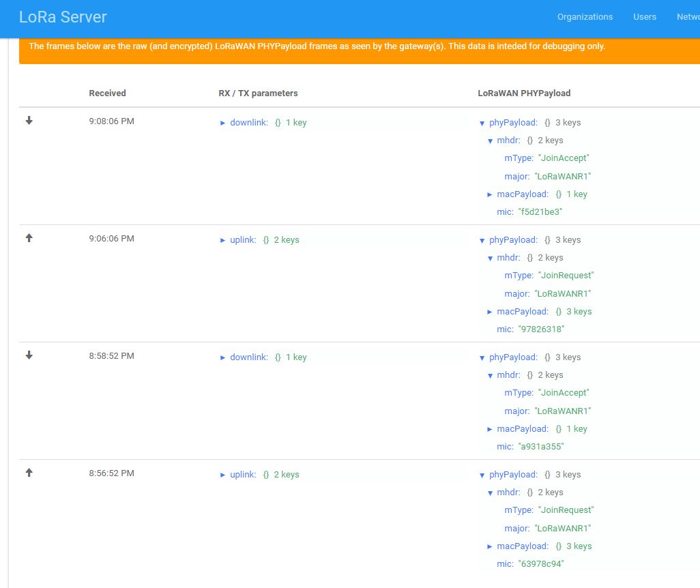Image resolution: width=700 pixels, height=588 pixels.
Task: Open the Users menu item
Action: point(645,17)
